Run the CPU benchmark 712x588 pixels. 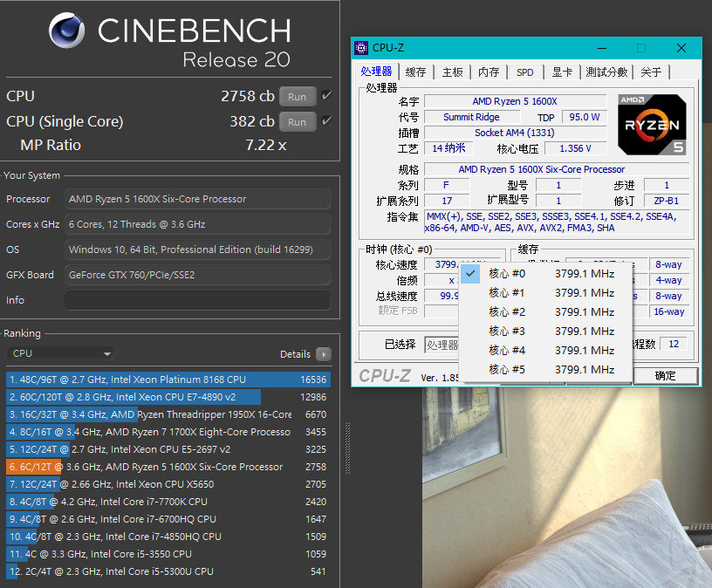click(297, 96)
